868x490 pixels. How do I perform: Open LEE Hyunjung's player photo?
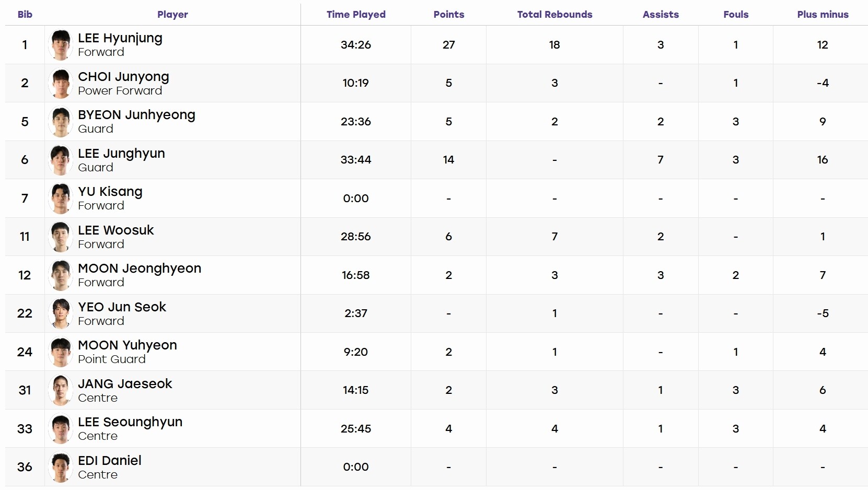click(61, 45)
